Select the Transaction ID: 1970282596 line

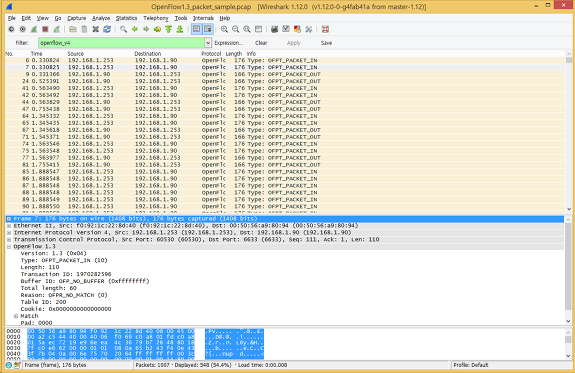pos(66,274)
